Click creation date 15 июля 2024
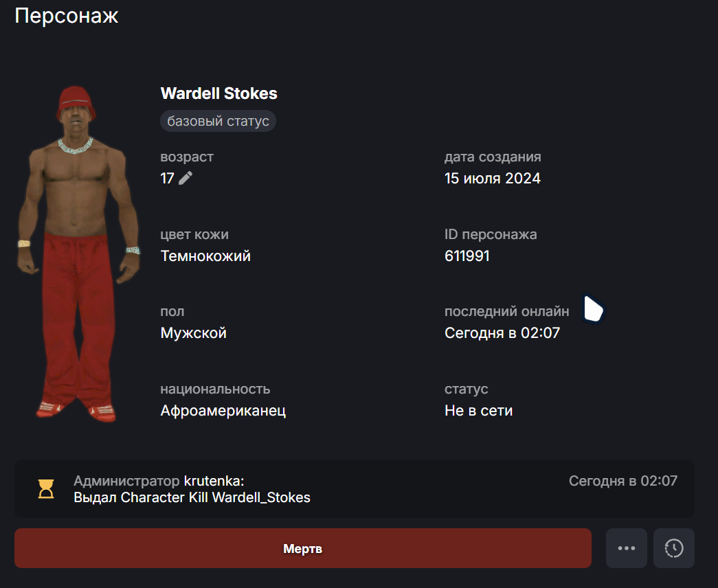718x588 pixels. tap(493, 178)
